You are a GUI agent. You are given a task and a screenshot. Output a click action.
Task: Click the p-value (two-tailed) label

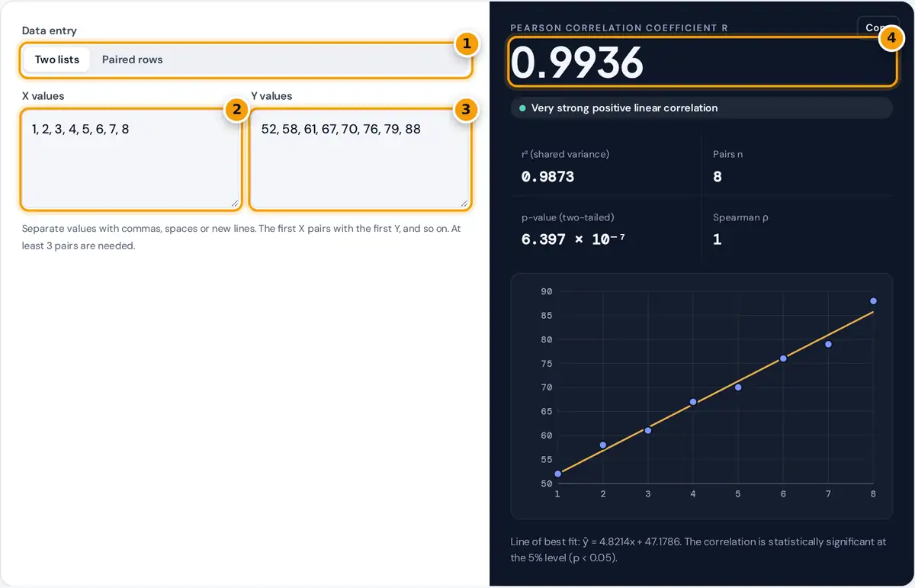point(568,217)
